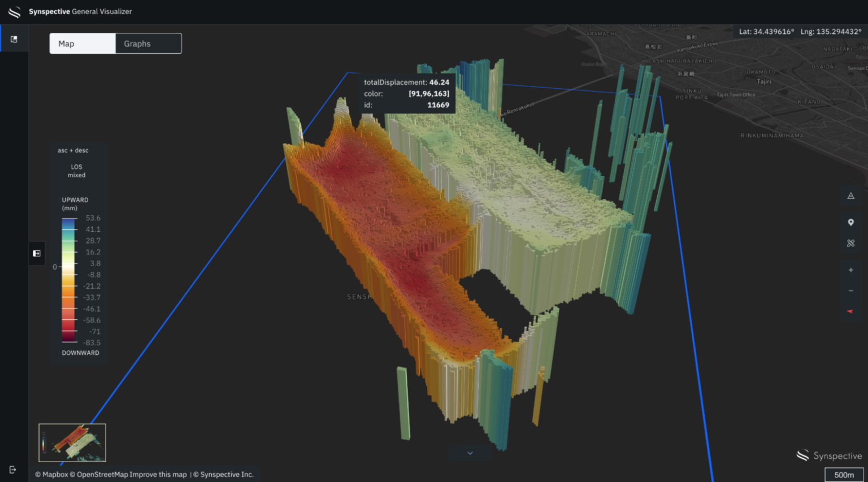Screen dimensions: 868x482
Task: Switch to the Graphs tab
Action: (x=149, y=44)
